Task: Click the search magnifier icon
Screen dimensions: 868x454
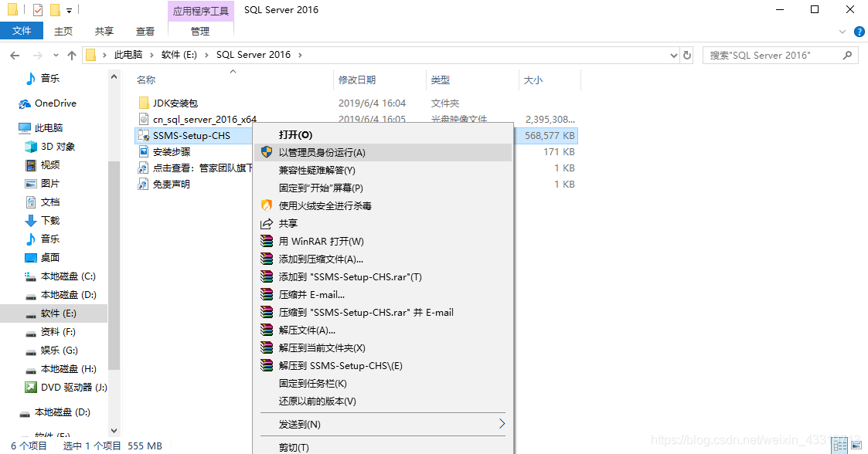Action: 848,56
